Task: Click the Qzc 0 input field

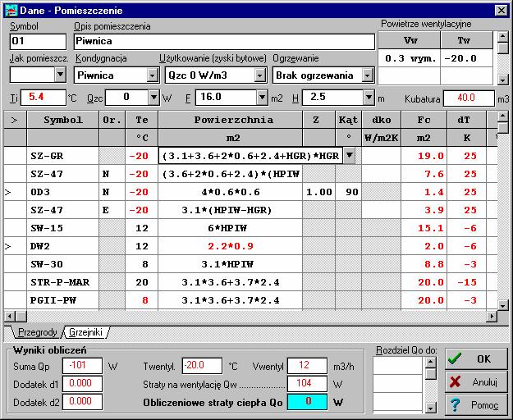Action: click(126, 97)
